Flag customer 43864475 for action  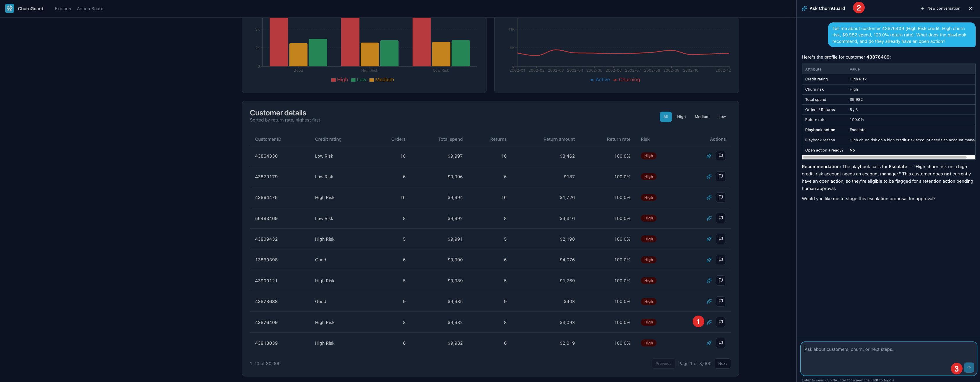(x=721, y=197)
